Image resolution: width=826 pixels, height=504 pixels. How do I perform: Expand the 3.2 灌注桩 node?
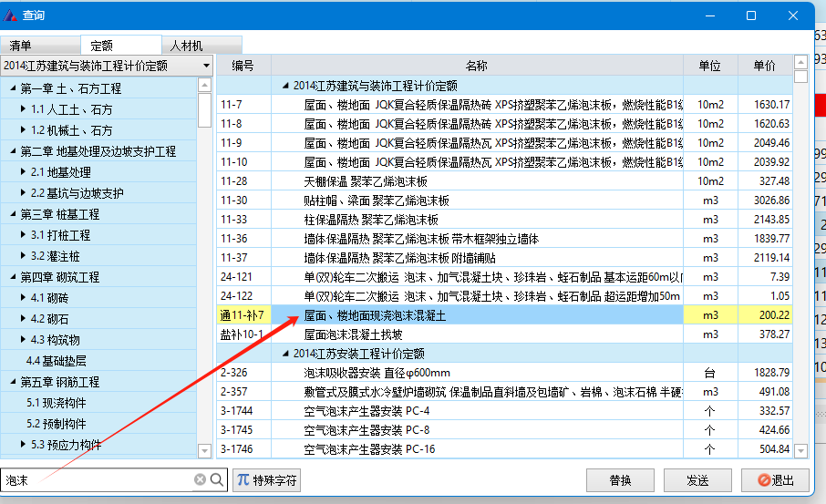click(23, 256)
